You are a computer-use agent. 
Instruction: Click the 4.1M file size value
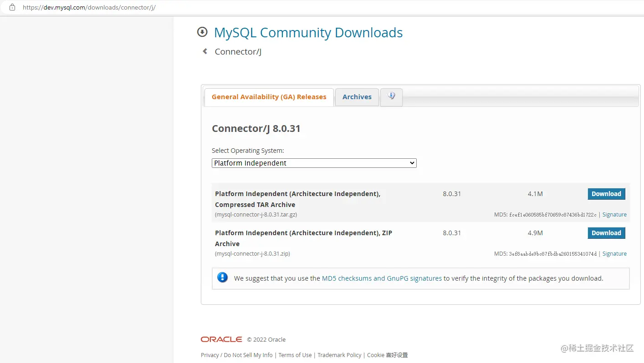(535, 194)
